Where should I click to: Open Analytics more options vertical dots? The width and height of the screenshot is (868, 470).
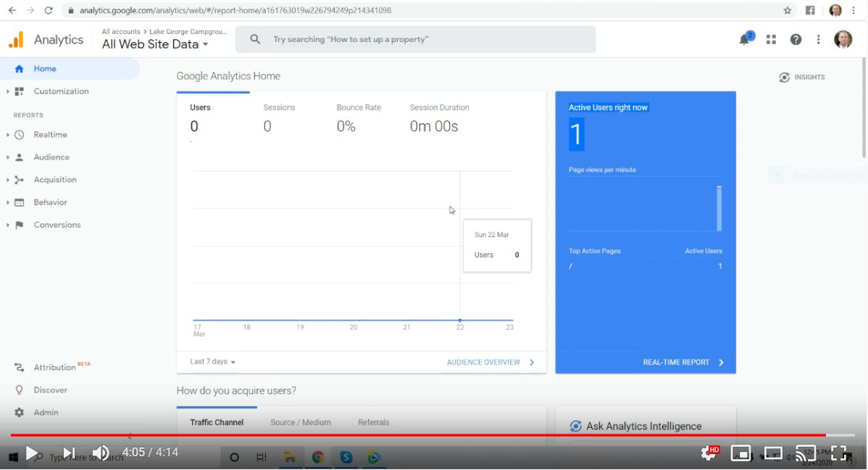click(x=819, y=39)
